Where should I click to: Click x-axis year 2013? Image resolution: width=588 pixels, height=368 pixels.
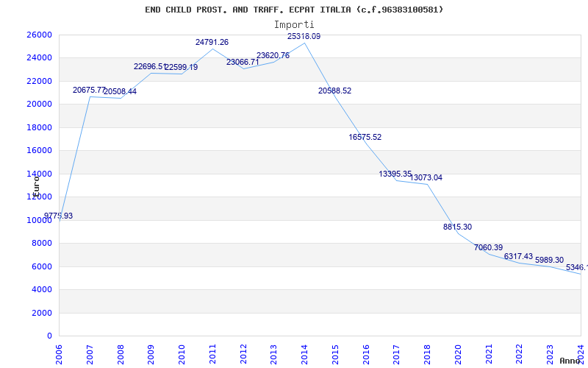pyautogui.click(x=274, y=355)
